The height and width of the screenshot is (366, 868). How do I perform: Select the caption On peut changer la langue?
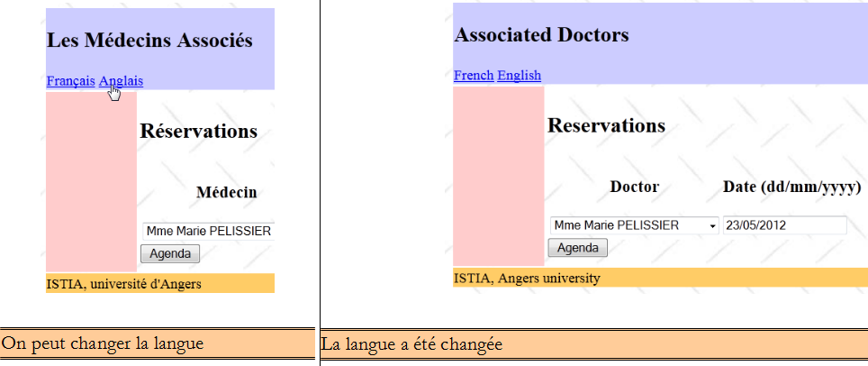pos(102,343)
